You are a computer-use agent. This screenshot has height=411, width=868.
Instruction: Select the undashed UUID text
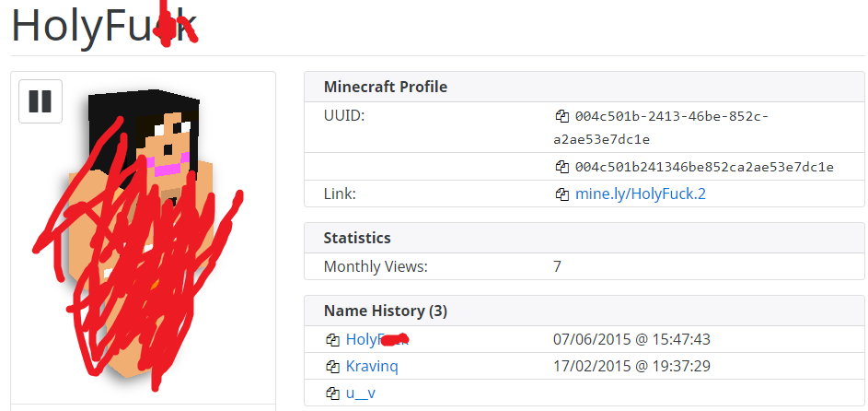[704, 166]
